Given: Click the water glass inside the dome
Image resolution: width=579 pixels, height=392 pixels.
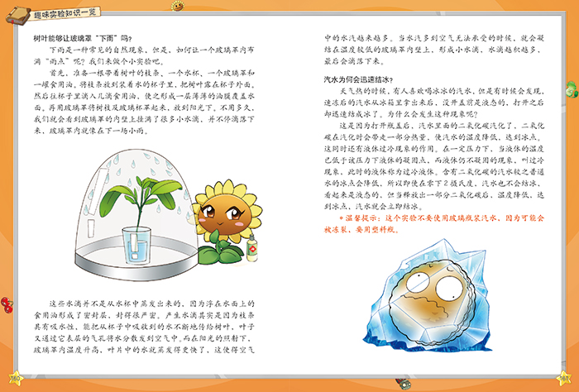Looking at the screenshot, I should (136, 245).
